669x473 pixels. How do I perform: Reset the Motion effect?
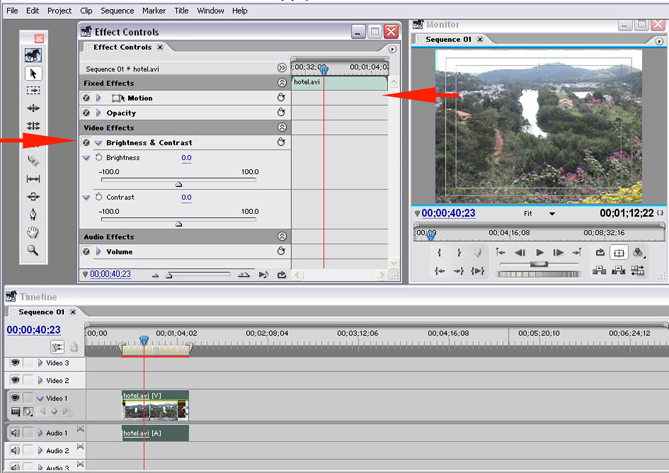tap(281, 98)
